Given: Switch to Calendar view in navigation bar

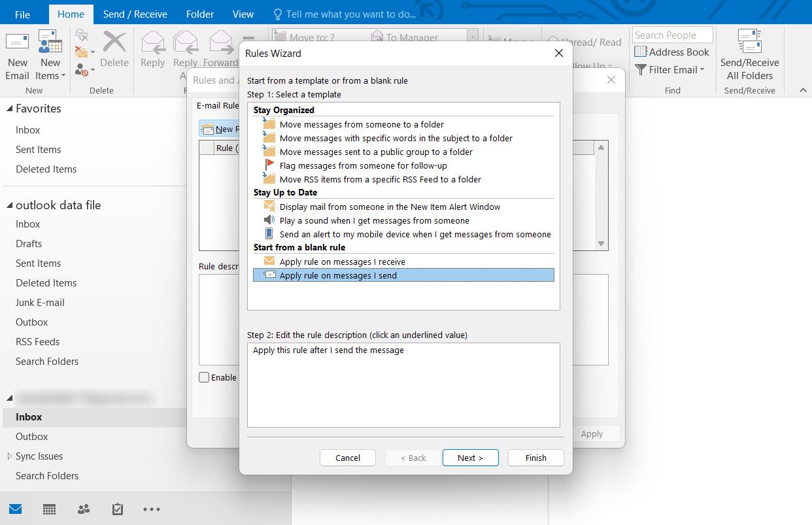Looking at the screenshot, I should [x=49, y=509].
